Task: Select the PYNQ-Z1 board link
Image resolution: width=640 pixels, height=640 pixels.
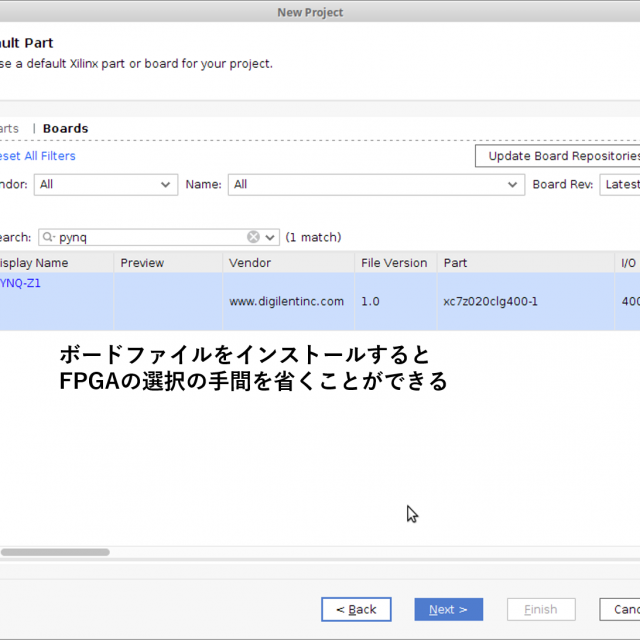Action: coord(20,284)
